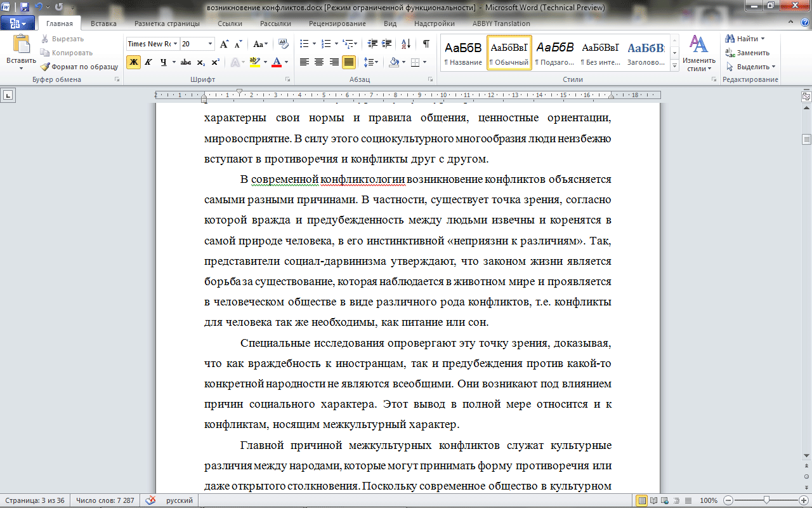This screenshot has height=508, width=812.
Task: Click the Paste (Вставить) clipboard icon
Action: click(x=21, y=44)
